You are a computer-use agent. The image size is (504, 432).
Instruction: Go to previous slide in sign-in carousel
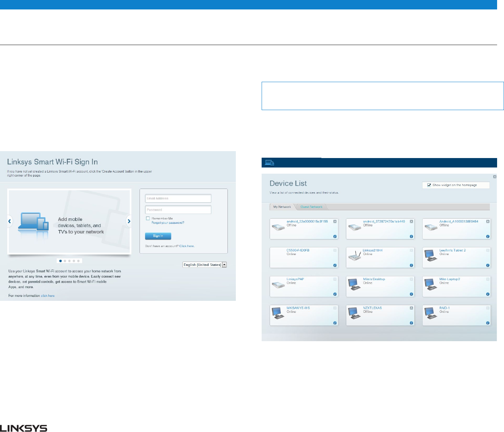tap(10, 221)
